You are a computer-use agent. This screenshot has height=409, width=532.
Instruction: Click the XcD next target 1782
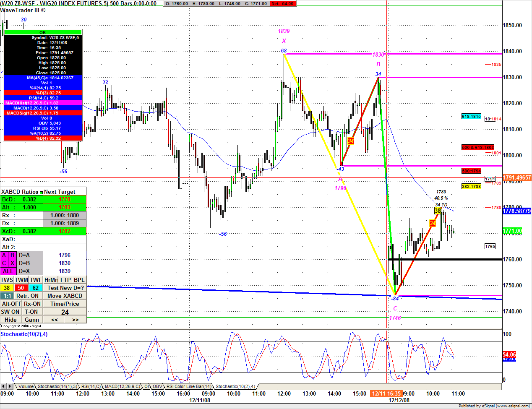pos(65,231)
